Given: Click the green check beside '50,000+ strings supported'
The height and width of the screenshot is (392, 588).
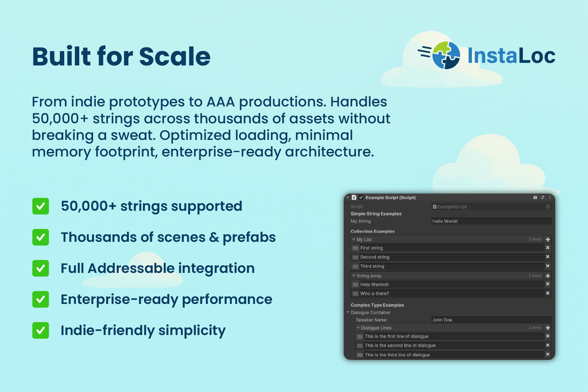Looking at the screenshot, I should point(40,206).
